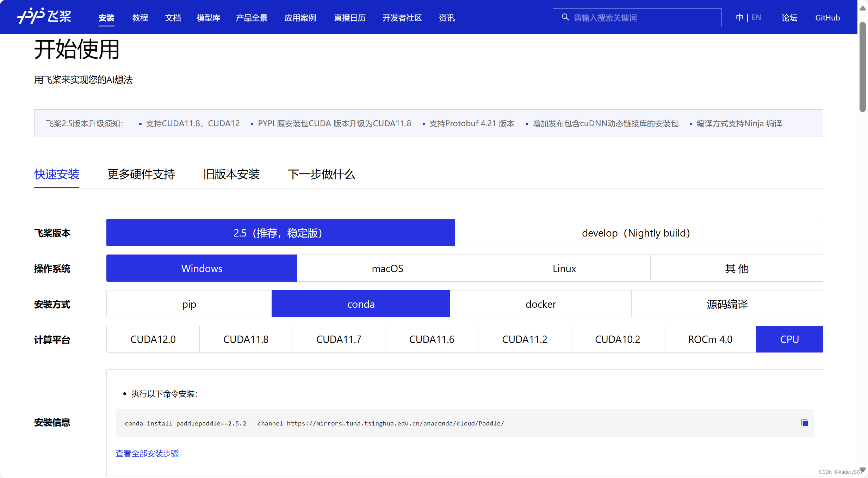
Task: Choose pip install method
Action: click(x=189, y=304)
